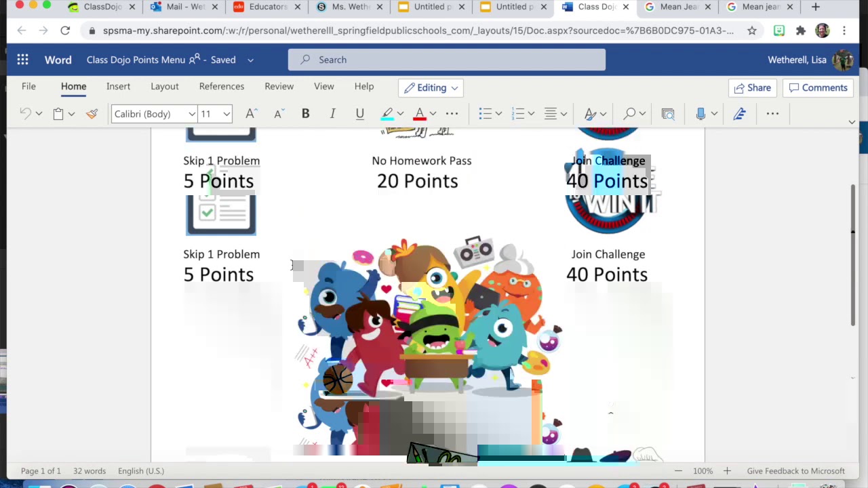The width and height of the screenshot is (868, 488).
Task: Toggle italic formatting
Action: coord(332,114)
